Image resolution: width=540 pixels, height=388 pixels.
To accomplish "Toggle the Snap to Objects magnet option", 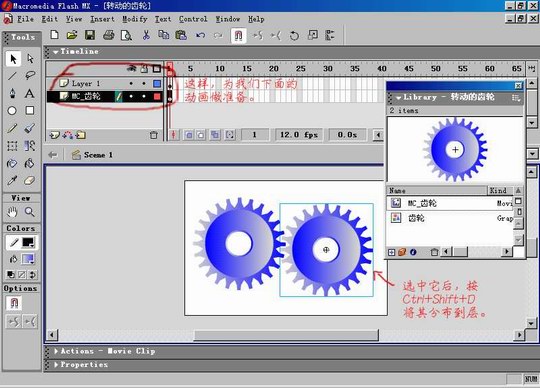I will click(x=14, y=303).
